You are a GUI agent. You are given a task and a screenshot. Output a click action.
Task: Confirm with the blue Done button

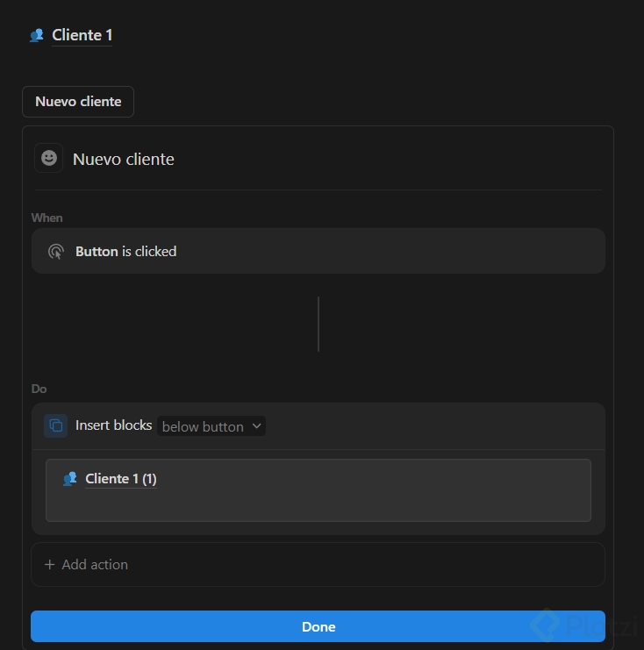[x=318, y=626]
